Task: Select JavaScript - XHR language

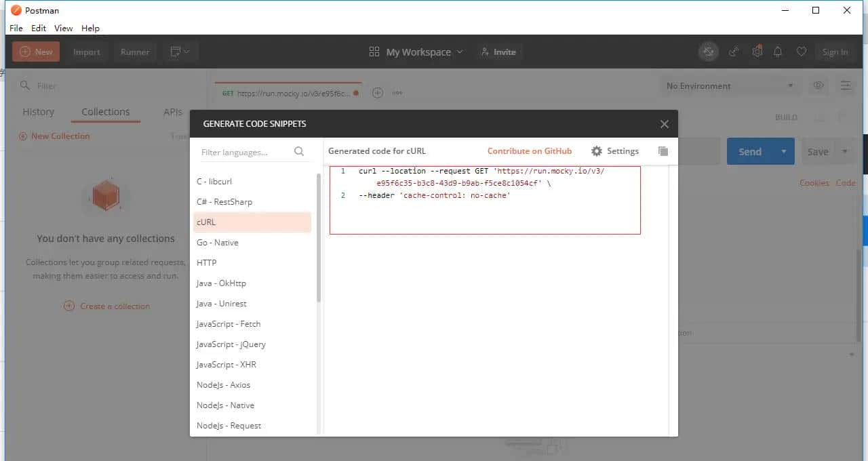Action: [252, 365]
